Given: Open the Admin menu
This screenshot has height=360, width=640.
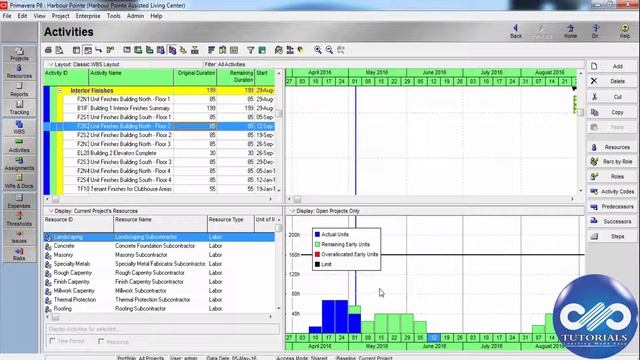Looking at the screenshot, I should point(135,16).
